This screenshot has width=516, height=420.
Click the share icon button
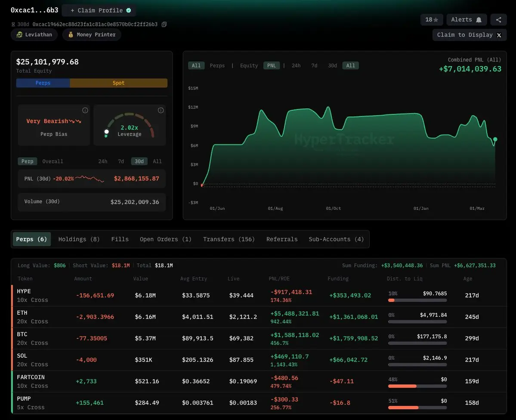click(498, 20)
